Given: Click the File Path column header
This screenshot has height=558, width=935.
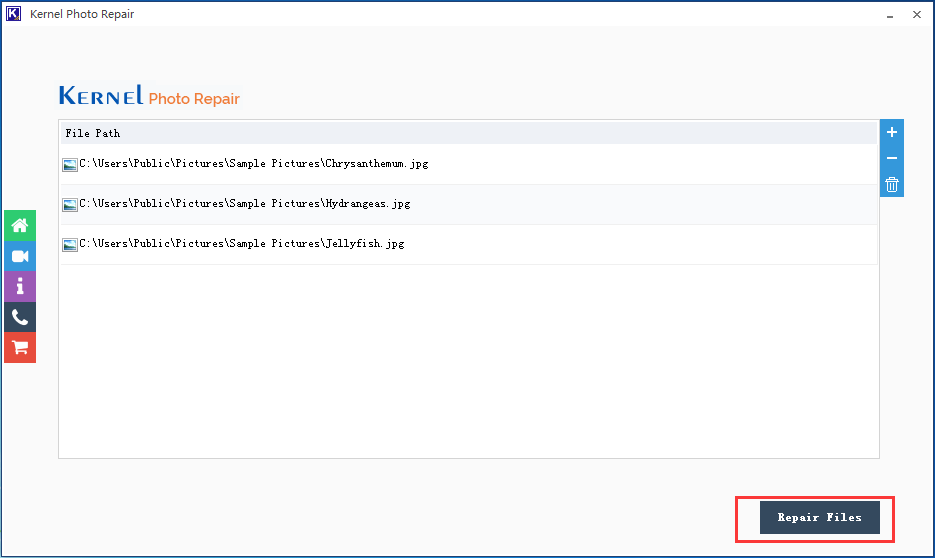Looking at the screenshot, I should pos(93,133).
